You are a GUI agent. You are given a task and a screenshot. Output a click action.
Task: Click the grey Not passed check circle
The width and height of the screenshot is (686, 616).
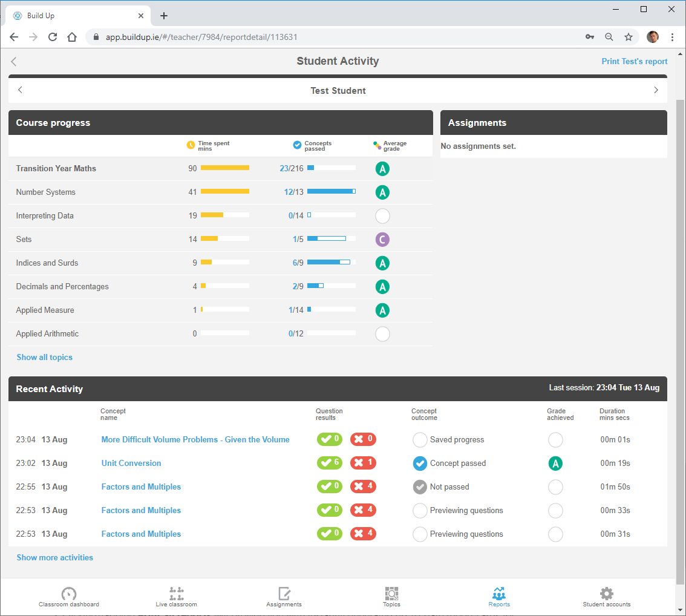pos(420,487)
